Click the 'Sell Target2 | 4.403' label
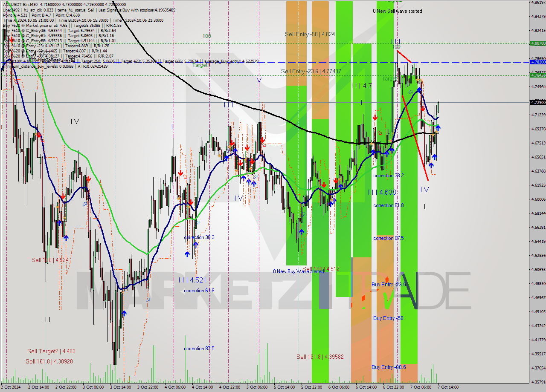Screen dimensions: 546x392 (51, 351)
